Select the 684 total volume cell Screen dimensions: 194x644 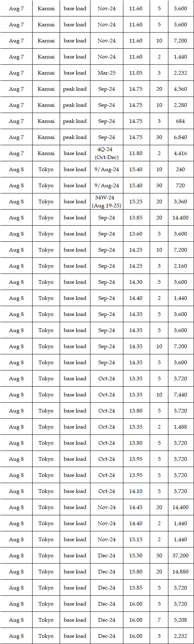pyautogui.click(x=180, y=121)
